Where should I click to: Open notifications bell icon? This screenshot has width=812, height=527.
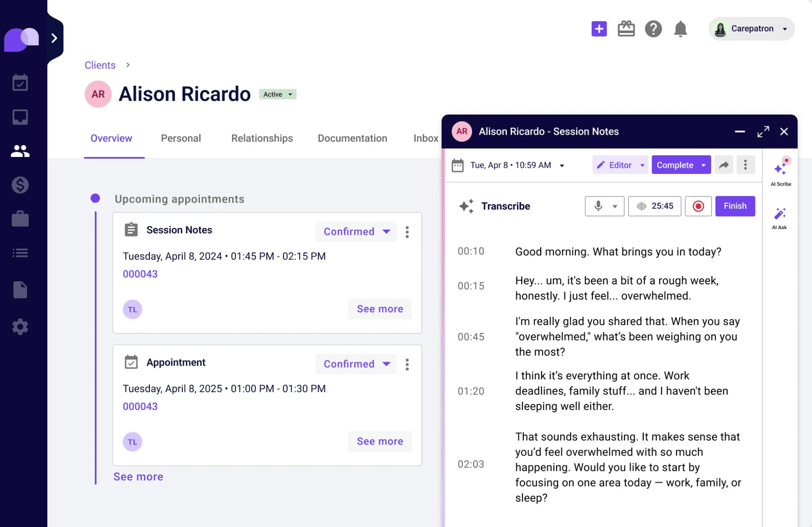click(x=680, y=29)
